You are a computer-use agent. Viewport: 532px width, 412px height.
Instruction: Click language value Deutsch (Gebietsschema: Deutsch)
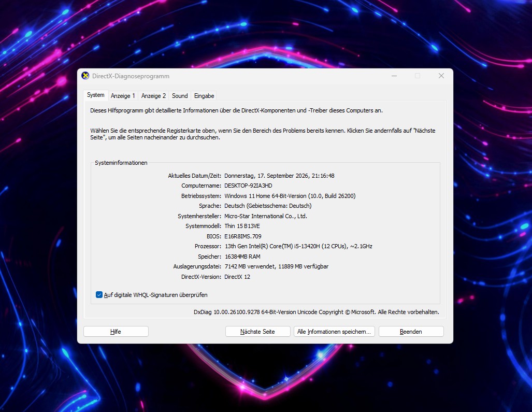point(268,206)
